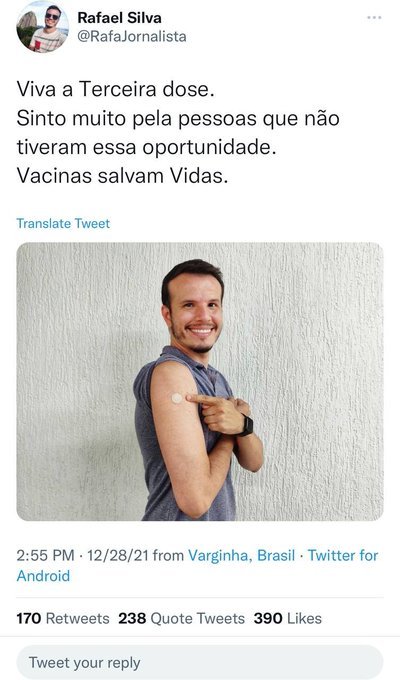Open the @RafaJornalista handle
400x680 pixels.
point(132,36)
